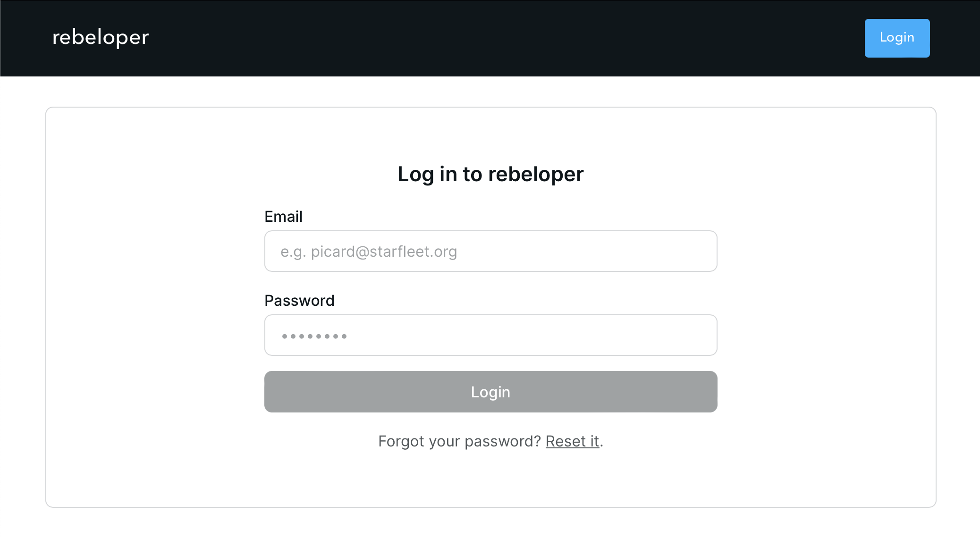Image resolution: width=980 pixels, height=538 pixels.
Task: Click the masked dots password placeholder
Action: [314, 336]
